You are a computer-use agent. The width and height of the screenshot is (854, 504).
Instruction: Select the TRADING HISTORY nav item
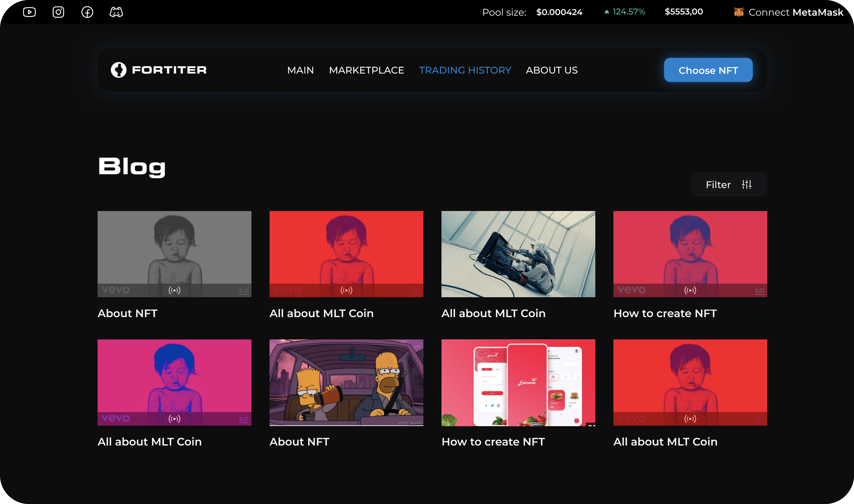[465, 70]
